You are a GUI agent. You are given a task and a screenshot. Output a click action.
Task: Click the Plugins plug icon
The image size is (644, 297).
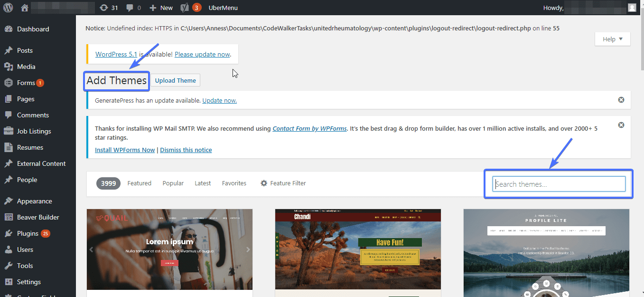pos(9,233)
